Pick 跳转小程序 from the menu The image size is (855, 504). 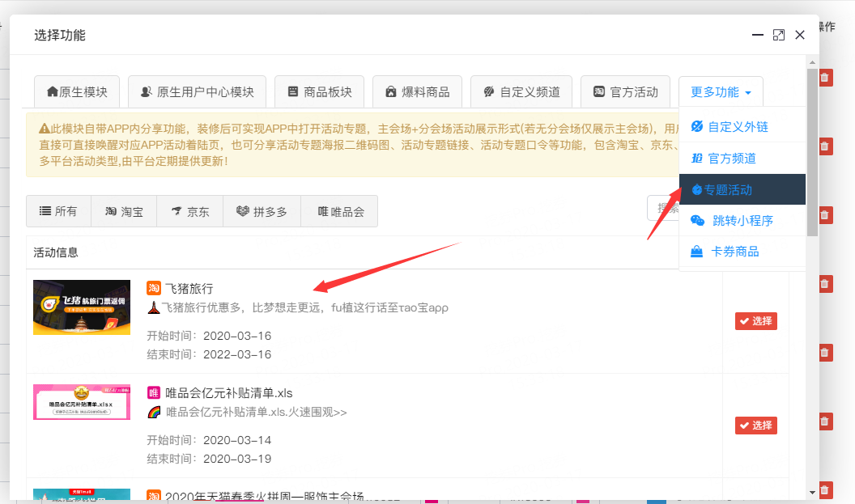(742, 220)
